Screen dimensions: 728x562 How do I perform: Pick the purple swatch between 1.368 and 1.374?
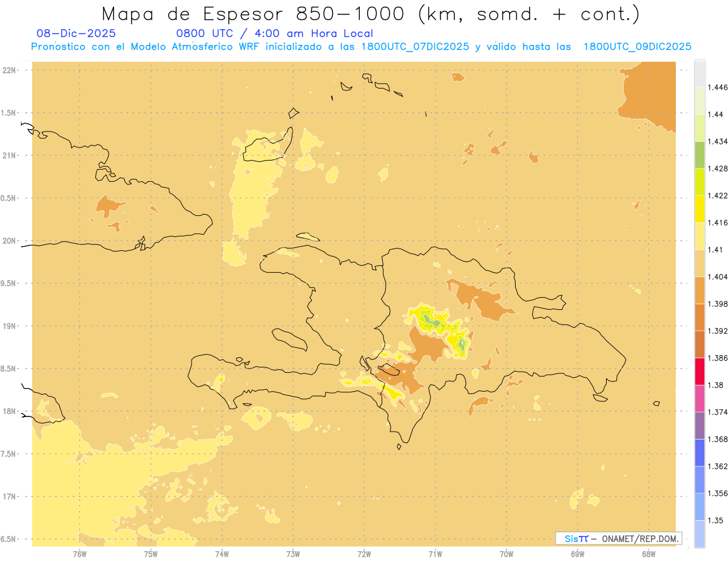(699, 425)
